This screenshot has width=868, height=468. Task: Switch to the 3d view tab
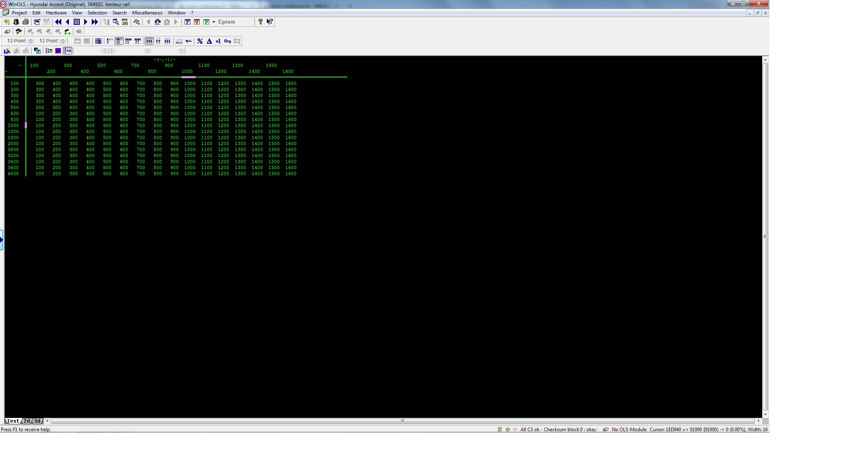click(37, 421)
